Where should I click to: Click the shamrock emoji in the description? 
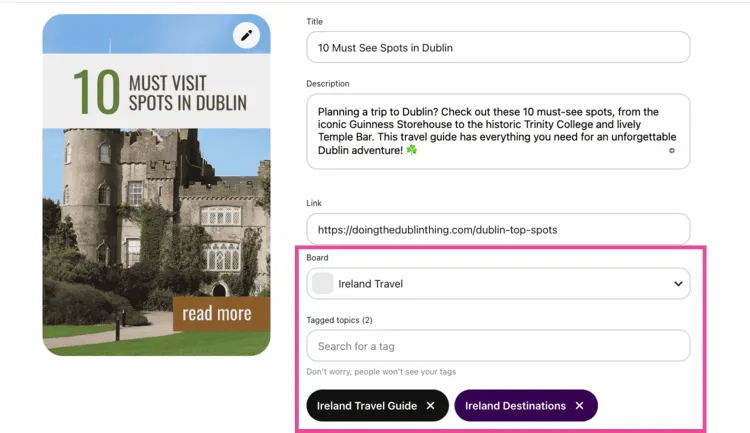tap(411, 150)
